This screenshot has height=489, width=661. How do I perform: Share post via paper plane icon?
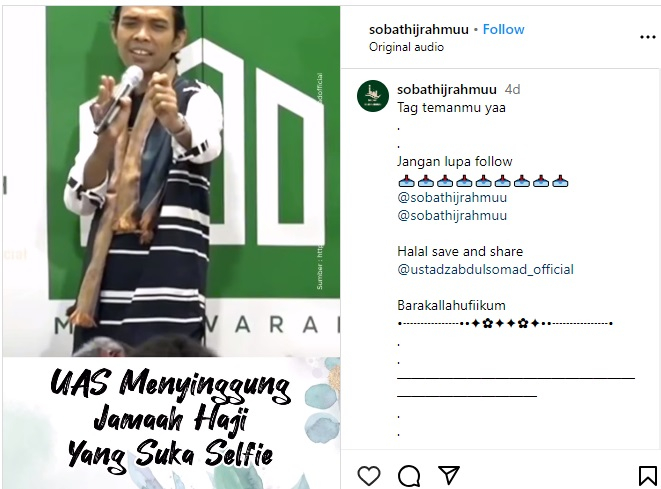[x=449, y=475]
